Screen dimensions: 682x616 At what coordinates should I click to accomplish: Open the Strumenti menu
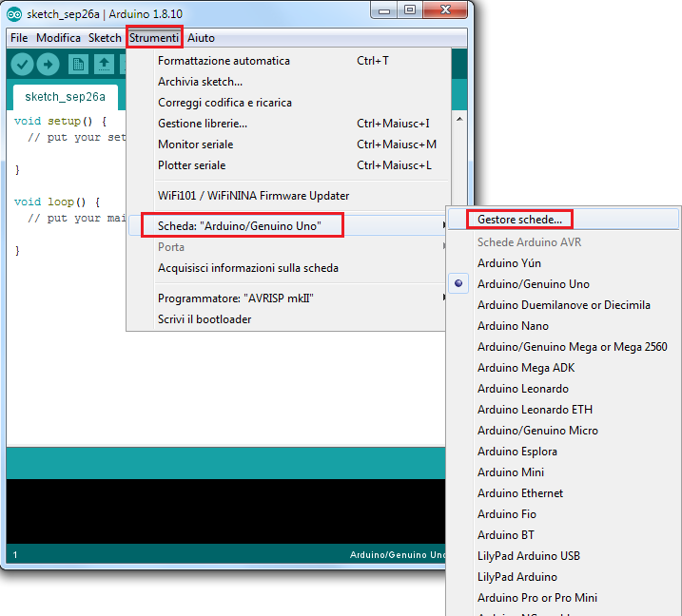pyautogui.click(x=154, y=38)
